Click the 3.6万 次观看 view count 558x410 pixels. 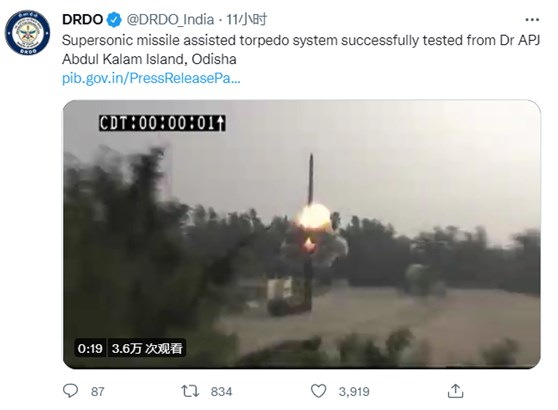coord(147,348)
